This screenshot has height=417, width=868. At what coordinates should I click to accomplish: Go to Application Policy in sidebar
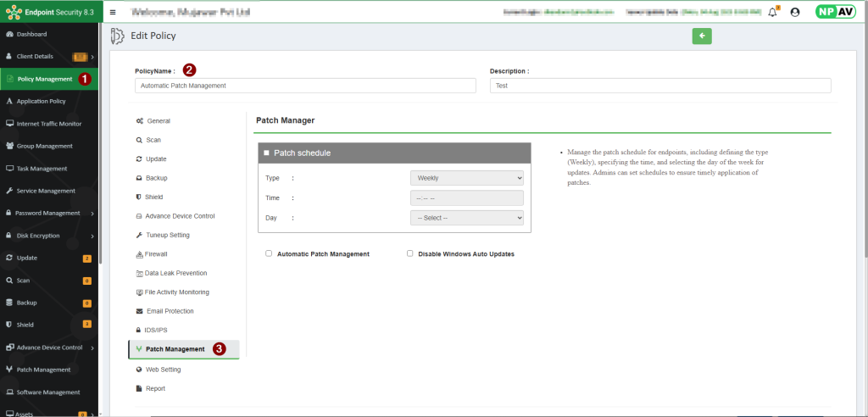point(41,101)
